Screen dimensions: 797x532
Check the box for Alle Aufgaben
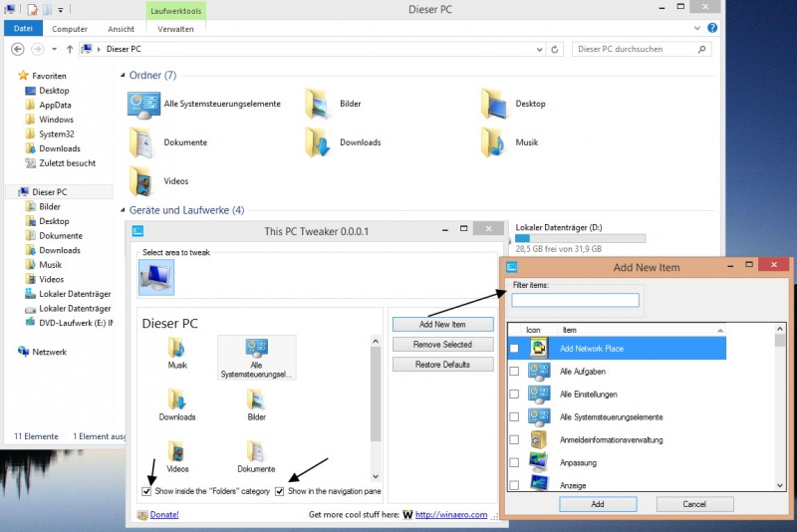pyautogui.click(x=514, y=372)
